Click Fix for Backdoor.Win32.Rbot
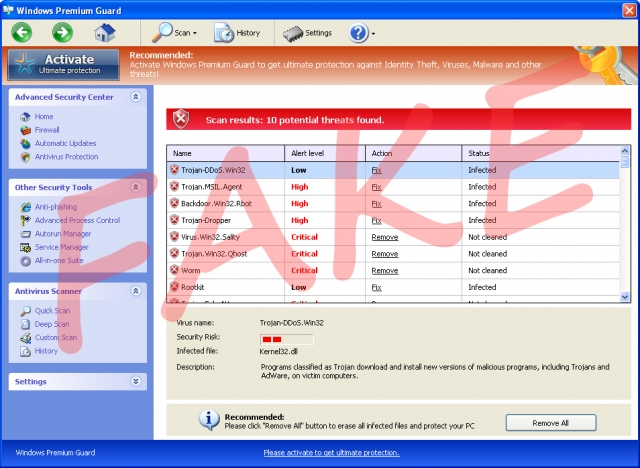The image size is (640, 468). tap(376, 204)
